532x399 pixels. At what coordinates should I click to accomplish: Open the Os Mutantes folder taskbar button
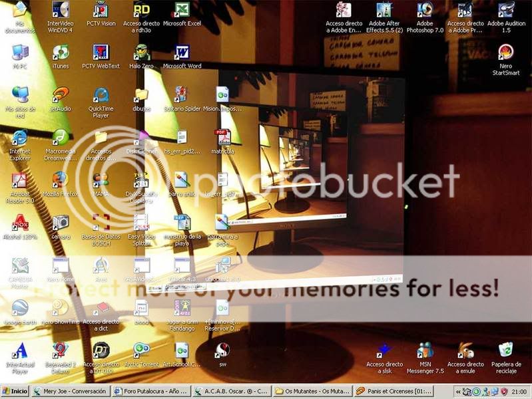(x=312, y=392)
